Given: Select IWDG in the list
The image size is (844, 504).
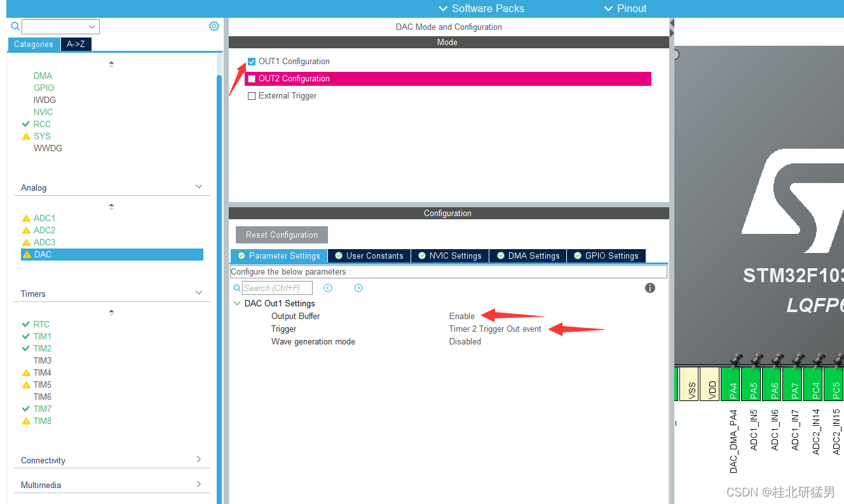Looking at the screenshot, I should click(x=44, y=100).
